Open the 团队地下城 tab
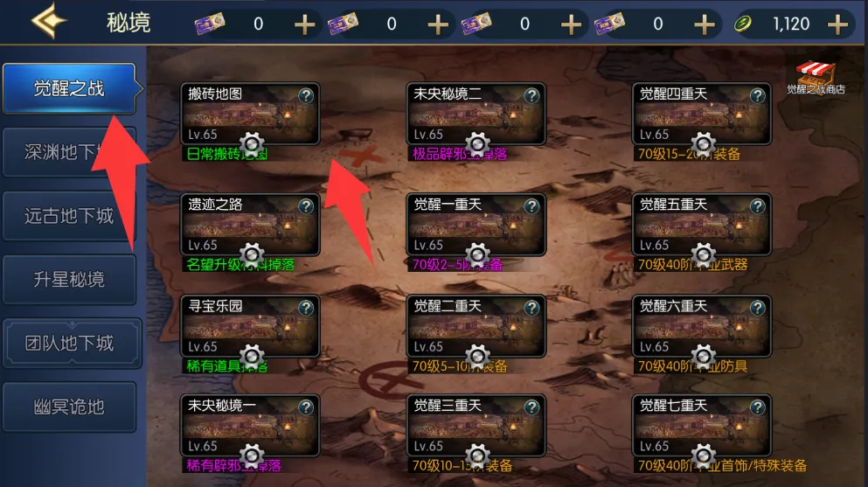This screenshot has width=868, height=487. pyautogui.click(x=69, y=343)
